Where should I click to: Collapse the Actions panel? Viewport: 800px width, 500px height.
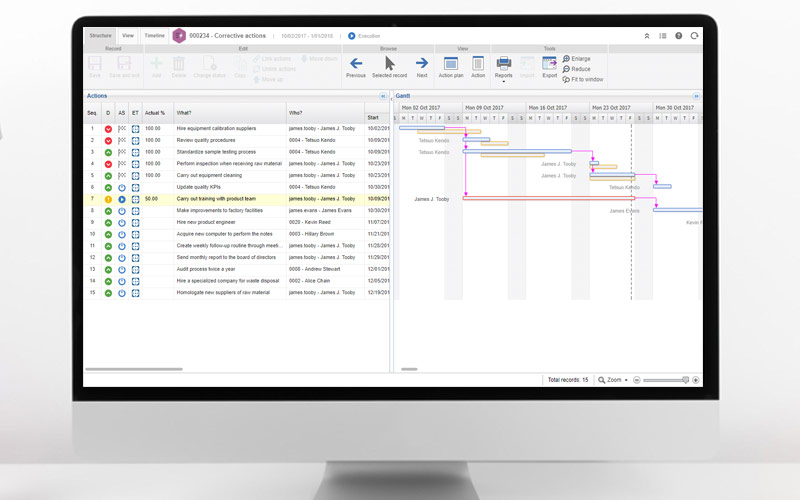click(383, 96)
